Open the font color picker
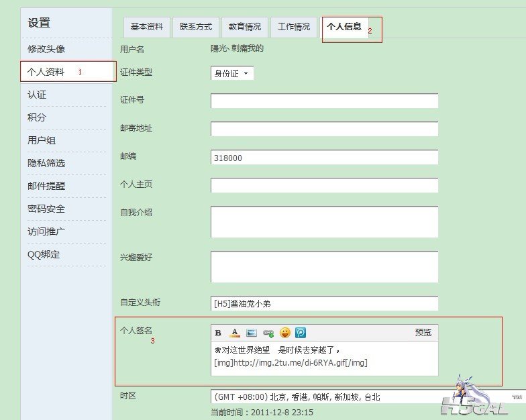 (x=235, y=333)
